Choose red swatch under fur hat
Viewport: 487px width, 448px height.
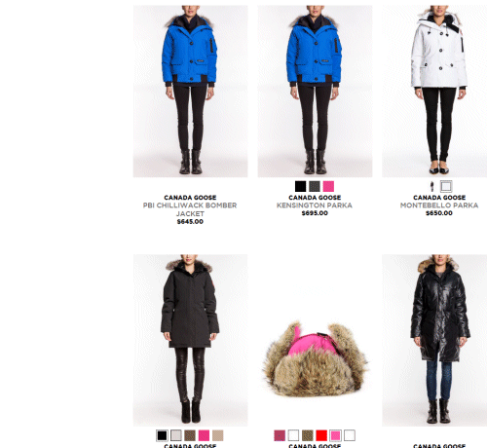[x=321, y=435]
